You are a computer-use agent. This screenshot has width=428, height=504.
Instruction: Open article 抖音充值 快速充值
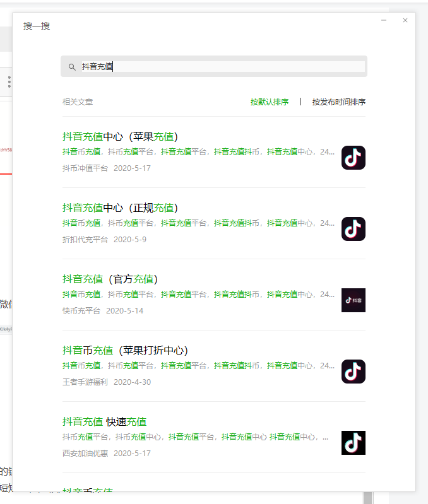click(x=105, y=422)
